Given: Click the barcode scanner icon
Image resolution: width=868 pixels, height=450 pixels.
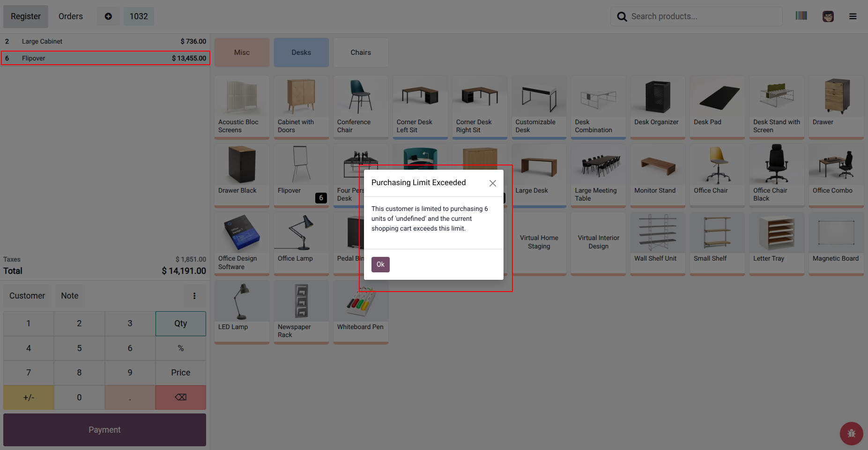Looking at the screenshot, I should point(801,16).
